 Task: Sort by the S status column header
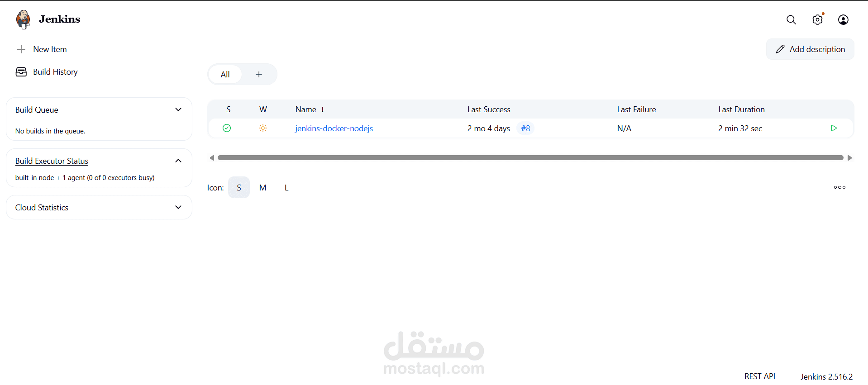(x=229, y=109)
